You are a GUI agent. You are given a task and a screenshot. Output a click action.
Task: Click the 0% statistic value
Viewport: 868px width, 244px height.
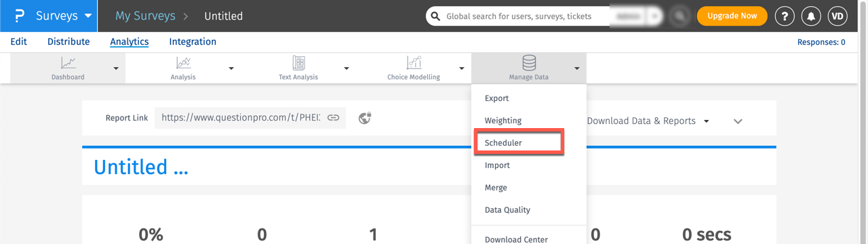tap(151, 235)
